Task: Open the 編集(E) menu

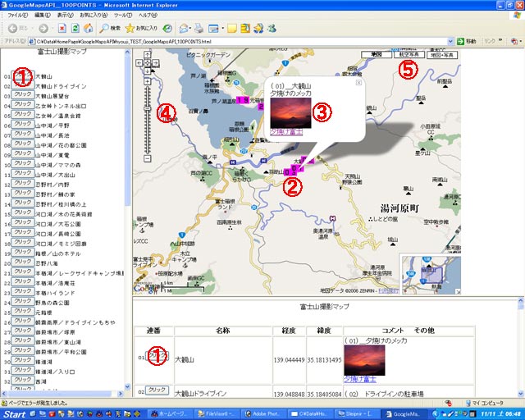Action: coord(43,16)
